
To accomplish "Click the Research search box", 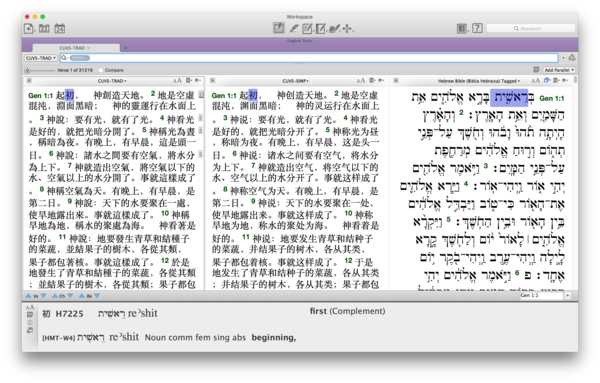I will click(x=531, y=28).
